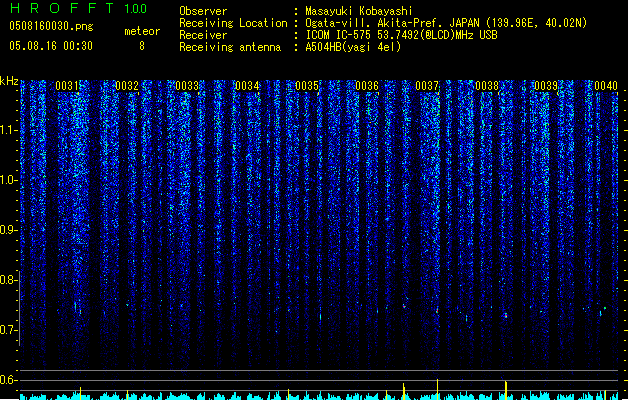Viewport: 629px width, 400px height.
Task: Click the 0040 time marker
Action: pyautogui.click(x=606, y=86)
